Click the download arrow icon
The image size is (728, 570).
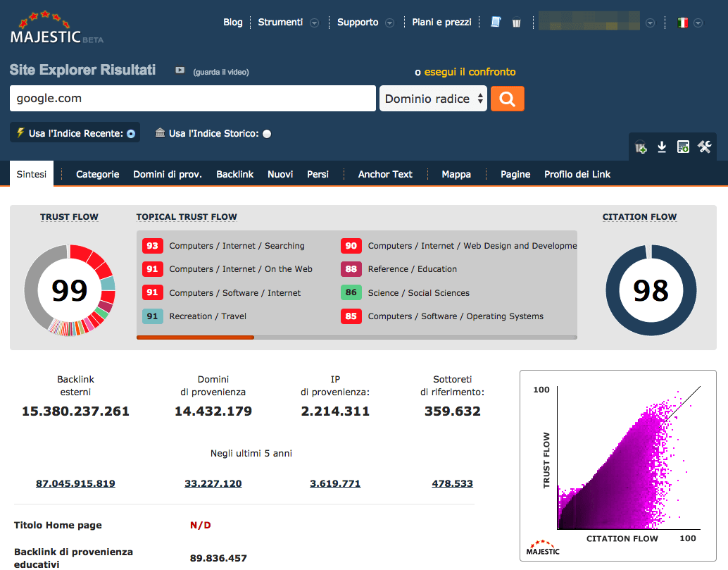pyautogui.click(x=662, y=147)
